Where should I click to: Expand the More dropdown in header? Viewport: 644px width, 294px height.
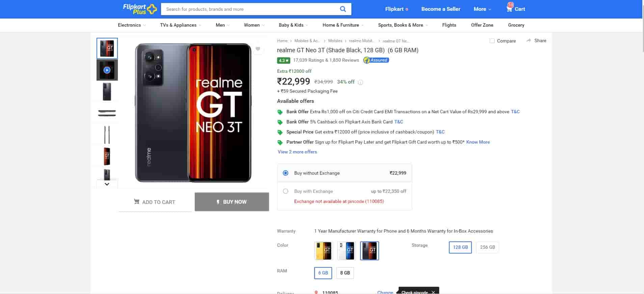point(482,9)
